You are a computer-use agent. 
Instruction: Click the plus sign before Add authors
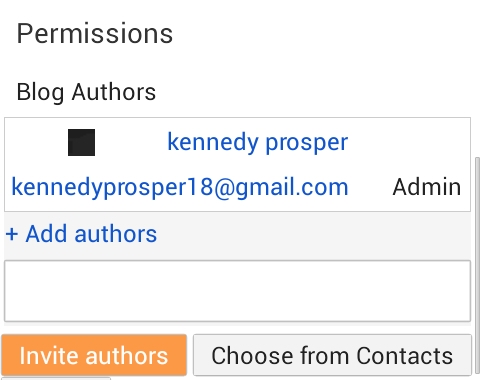click(x=12, y=234)
